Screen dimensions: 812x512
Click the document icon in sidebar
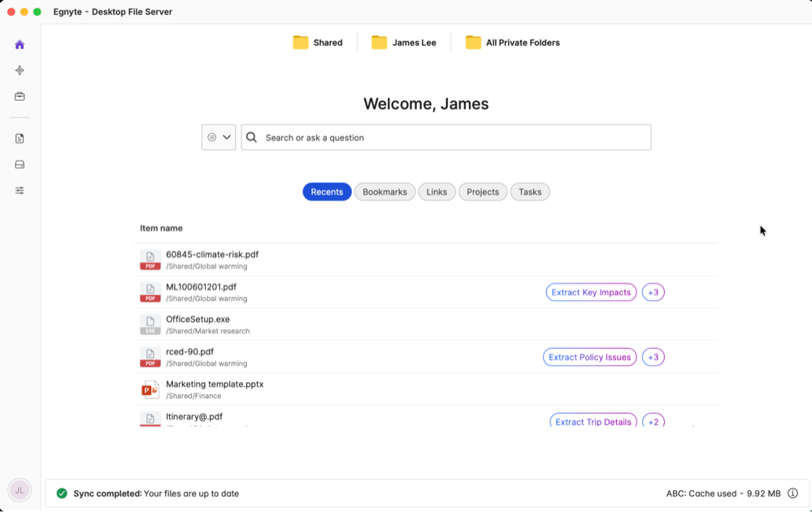coord(20,138)
